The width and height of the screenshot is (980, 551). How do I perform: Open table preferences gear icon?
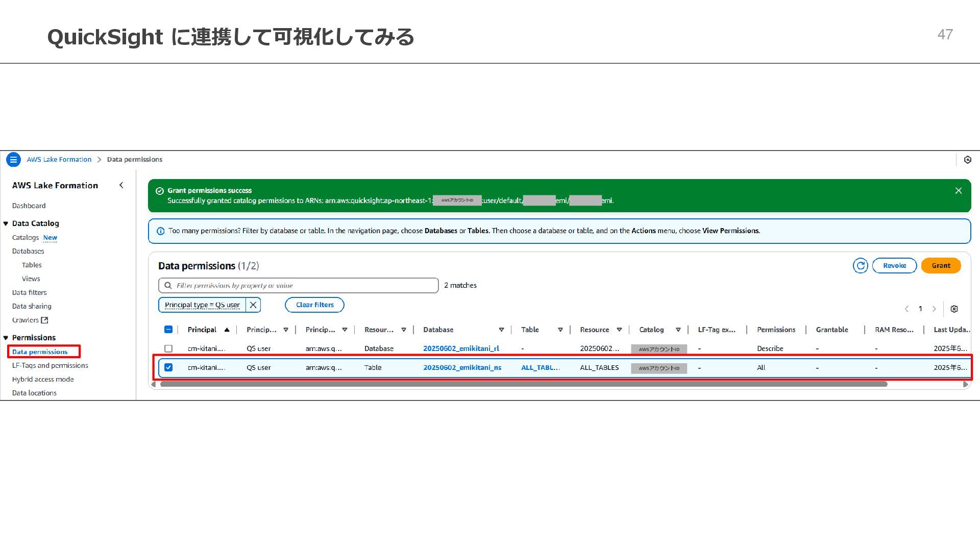point(954,309)
